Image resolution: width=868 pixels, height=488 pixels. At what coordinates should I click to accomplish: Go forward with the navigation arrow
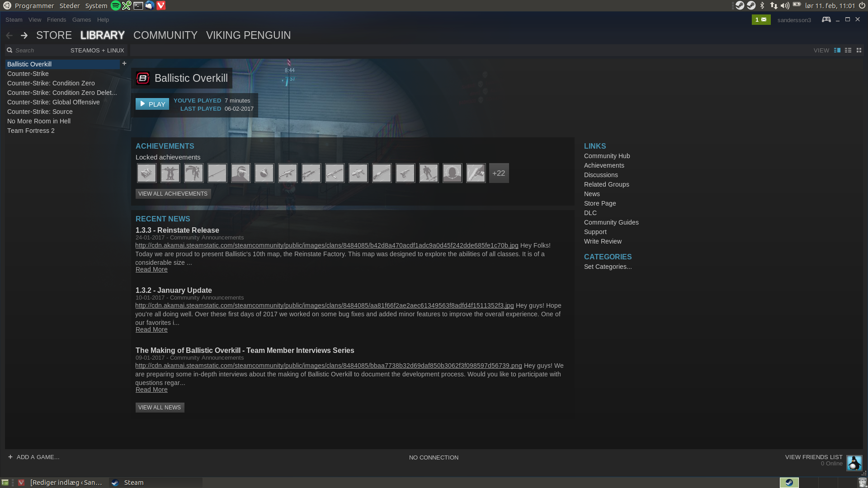pyautogui.click(x=24, y=35)
